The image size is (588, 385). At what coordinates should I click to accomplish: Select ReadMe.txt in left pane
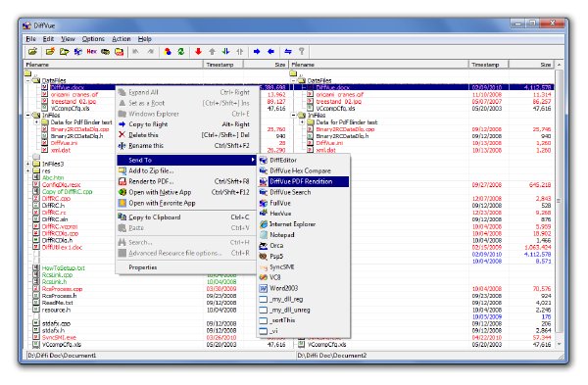[58, 303]
